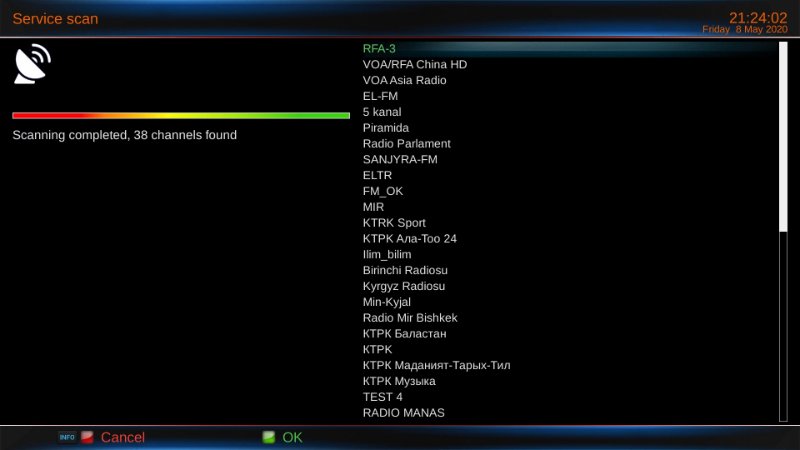The width and height of the screenshot is (800, 450).
Task: Pick 5 kanal in channel list
Action: [x=382, y=112]
